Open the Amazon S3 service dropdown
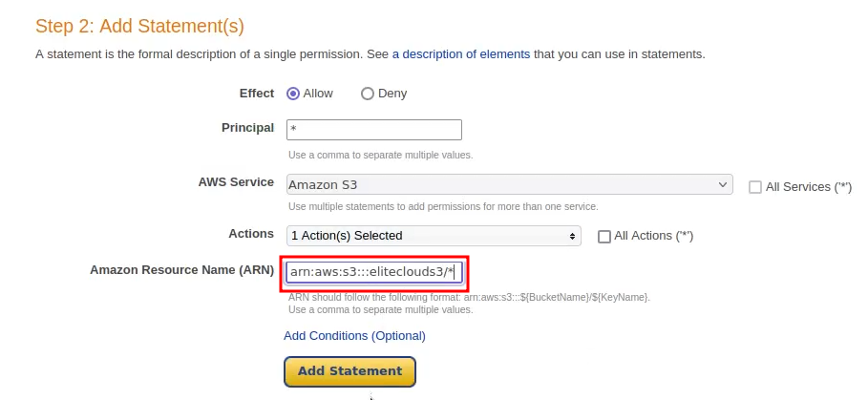Viewport: 868px width, 400px height. (509, 185)
